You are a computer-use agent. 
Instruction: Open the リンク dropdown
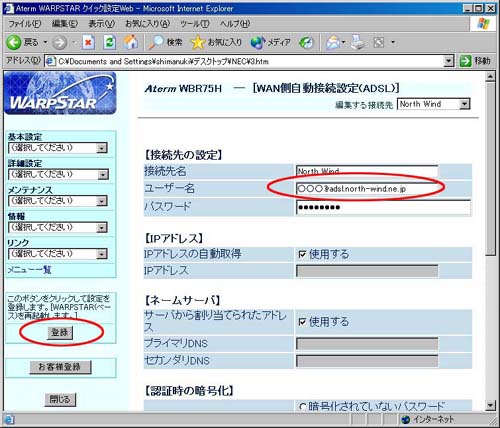[x=58, y=254]
